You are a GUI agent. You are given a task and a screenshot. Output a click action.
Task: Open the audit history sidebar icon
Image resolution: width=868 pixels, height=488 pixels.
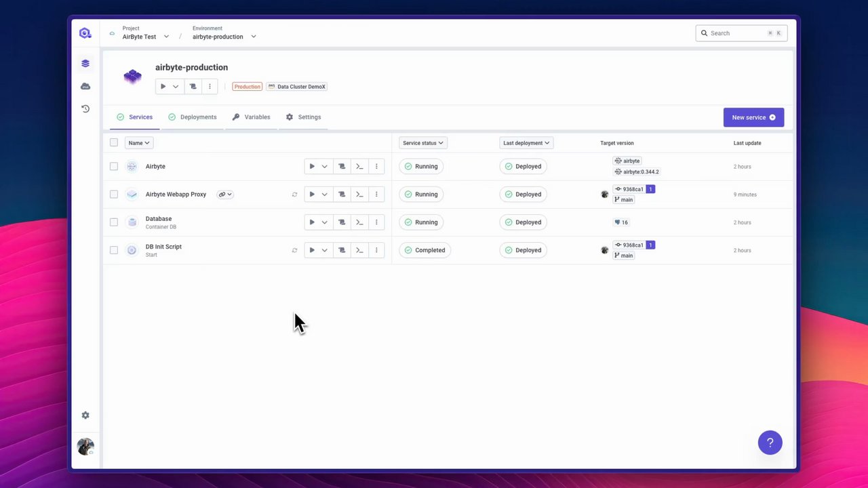85,108
